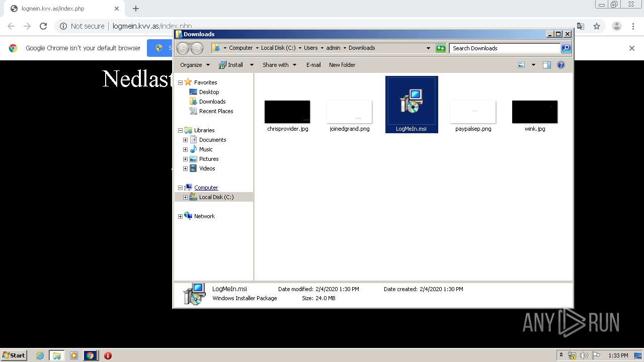This screenshot has height=362, width=644.
Task: Open the Share with menu
Action: tap(279, 65)
